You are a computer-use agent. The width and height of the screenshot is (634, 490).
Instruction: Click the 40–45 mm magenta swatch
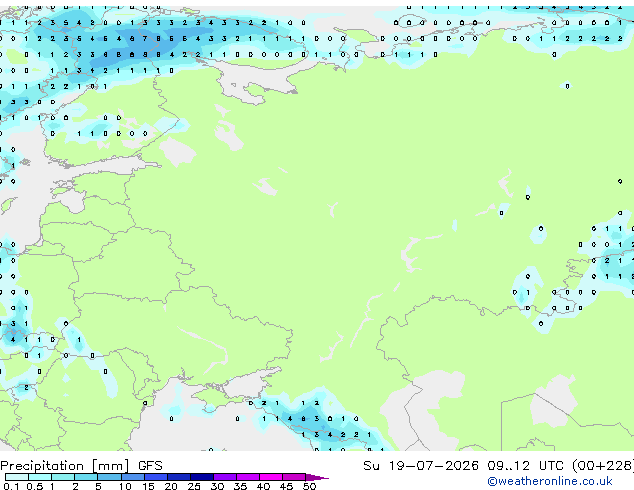click(x=271, y=477)
